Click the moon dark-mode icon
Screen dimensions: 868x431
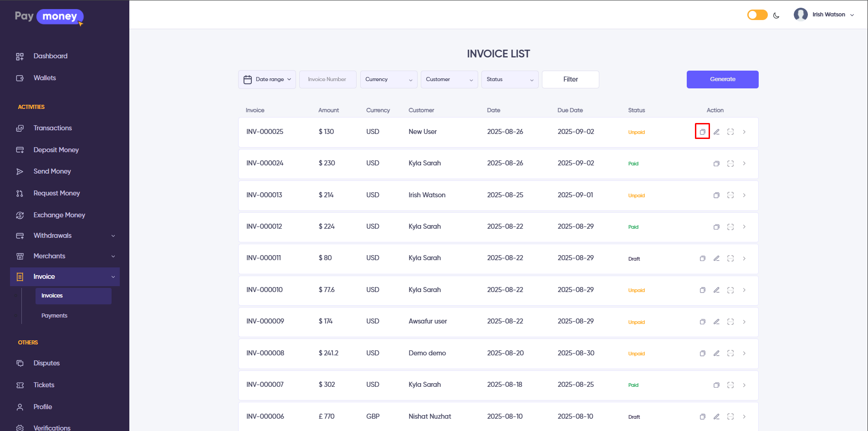click(776, 15)
